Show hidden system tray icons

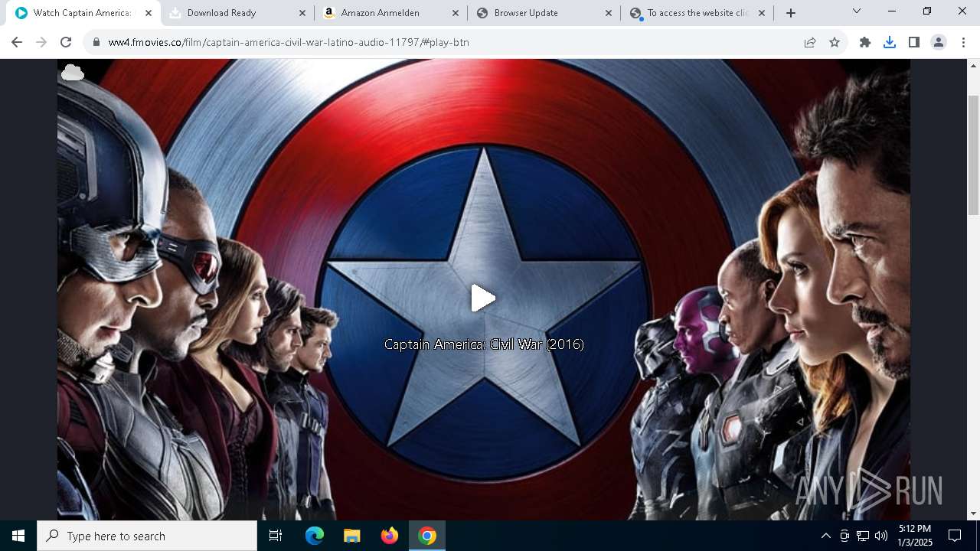pos(825,536)
